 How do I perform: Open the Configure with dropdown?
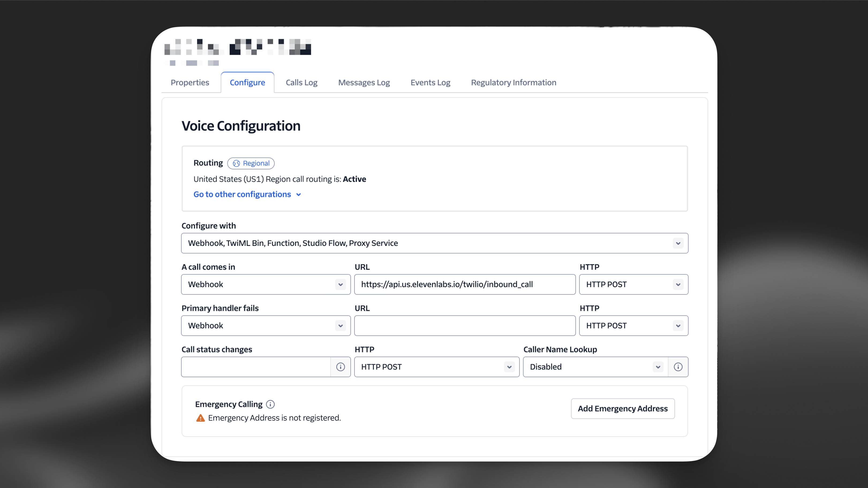[x=678, y=243]
